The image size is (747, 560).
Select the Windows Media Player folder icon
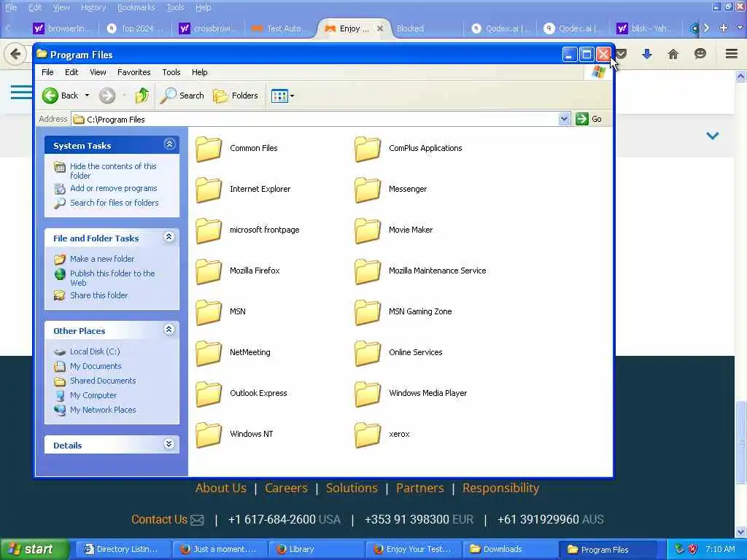[368, 394]
